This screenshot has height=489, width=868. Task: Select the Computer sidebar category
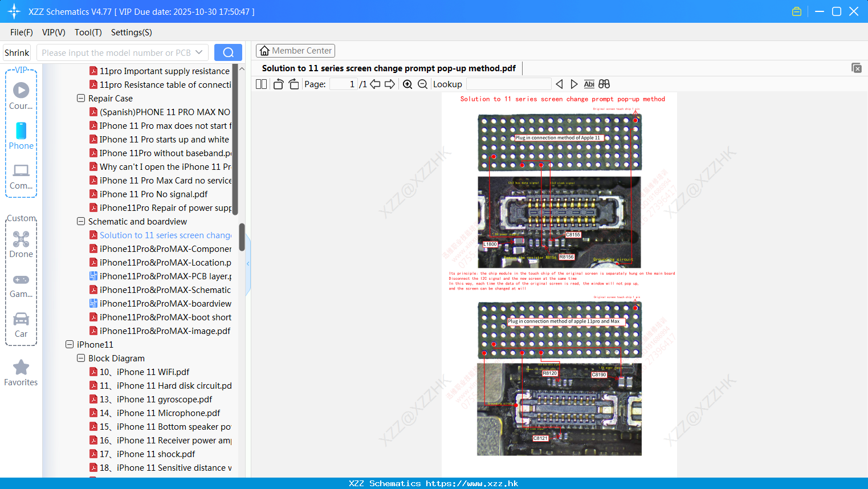click(x=21, y=176)
